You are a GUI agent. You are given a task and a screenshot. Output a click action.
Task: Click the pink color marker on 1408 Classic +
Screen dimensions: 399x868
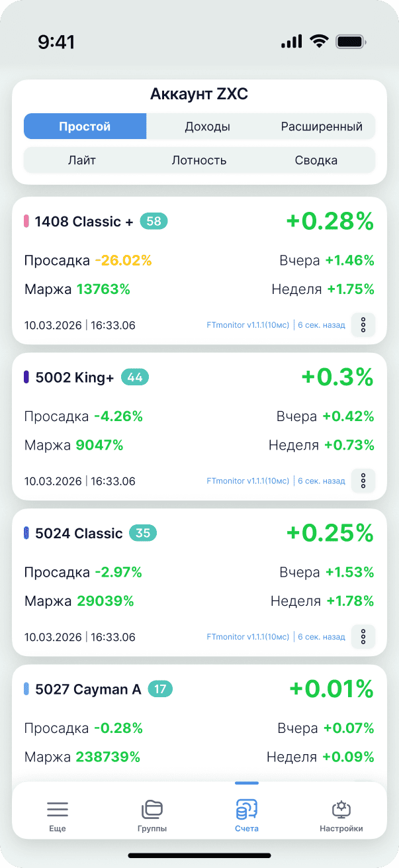click(x=26, y=221)
